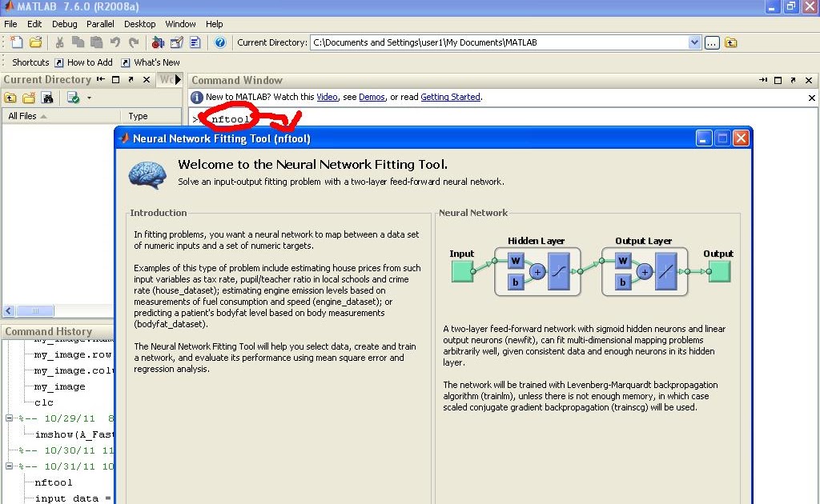
Task: Click horizontal scrollbar thumb in file list
Action: [x=34, y=310]
